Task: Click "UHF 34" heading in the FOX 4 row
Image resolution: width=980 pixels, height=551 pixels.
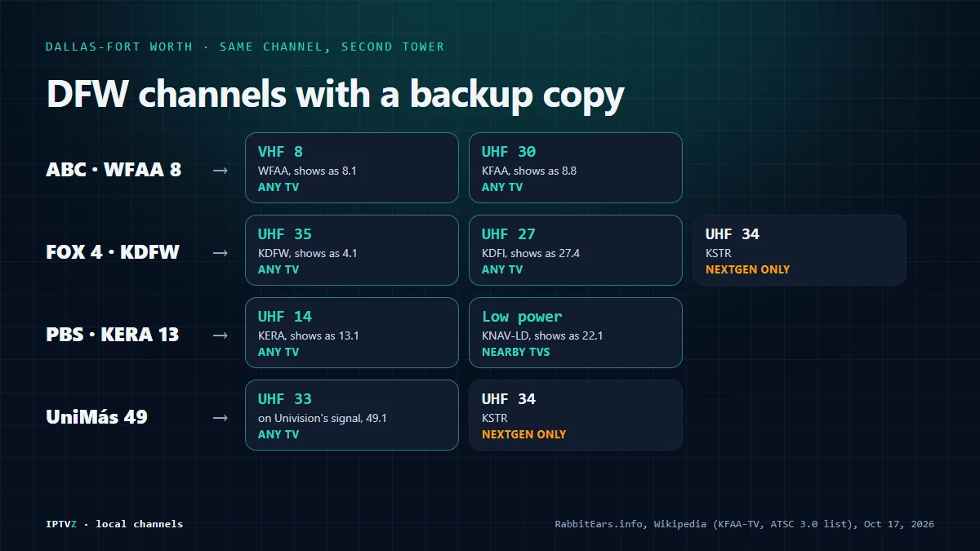Action: tap(733, 234)
